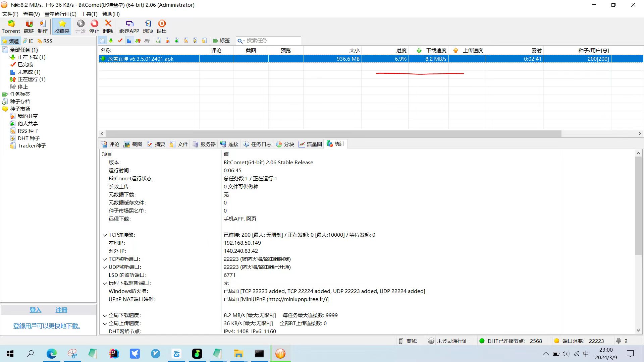This screenshot has width=644, height=362.
Task: Open the 工具(T) menu
Action: (89, 14)
